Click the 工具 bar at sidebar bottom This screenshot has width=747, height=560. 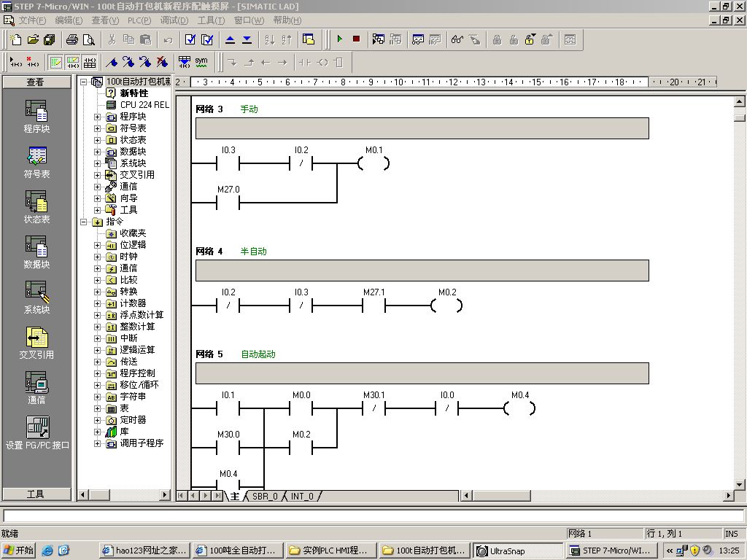pos(36,494)
